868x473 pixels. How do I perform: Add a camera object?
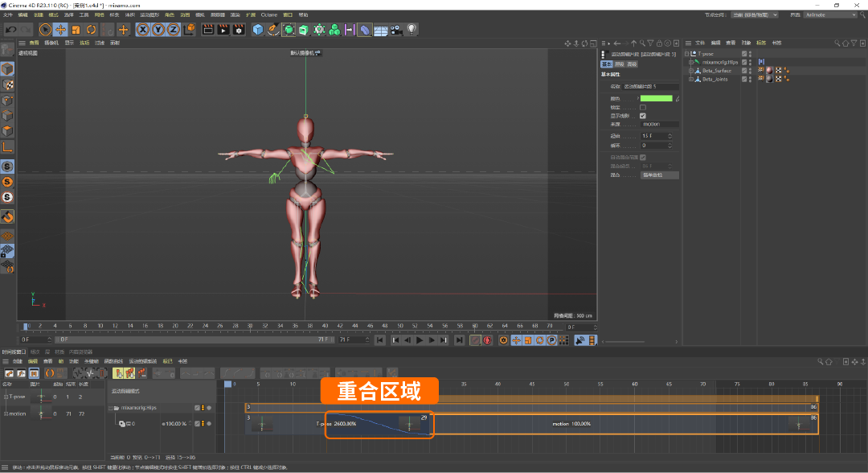(395, 29)
